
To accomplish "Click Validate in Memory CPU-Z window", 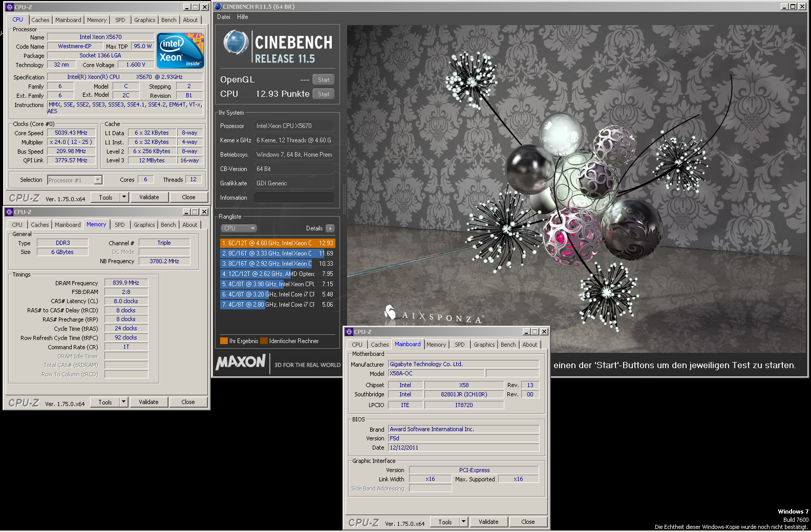I will point(148,402).
